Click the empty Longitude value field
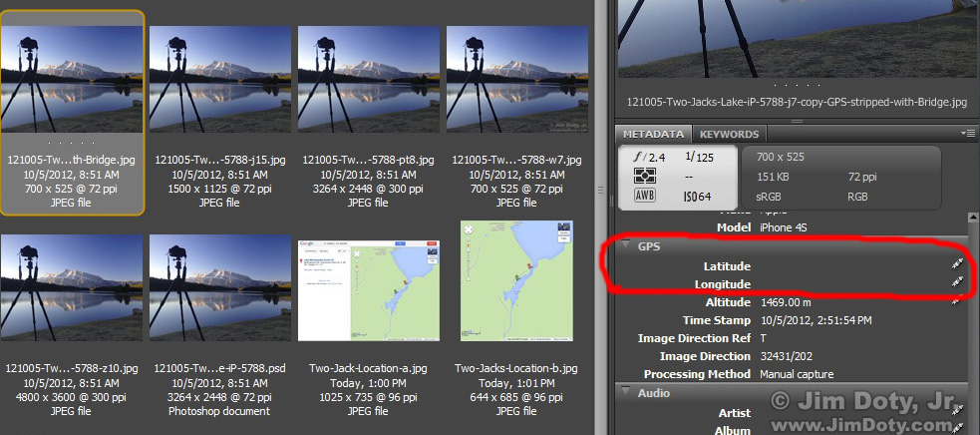The height and width of the screenshot is (435, 980). coord(851,284)
